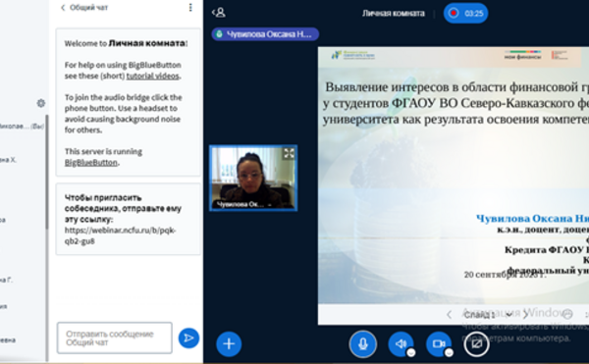This screenshot has width=589, height=364.
Task: Click the user list scrollbar
Action: click(47, 172)
